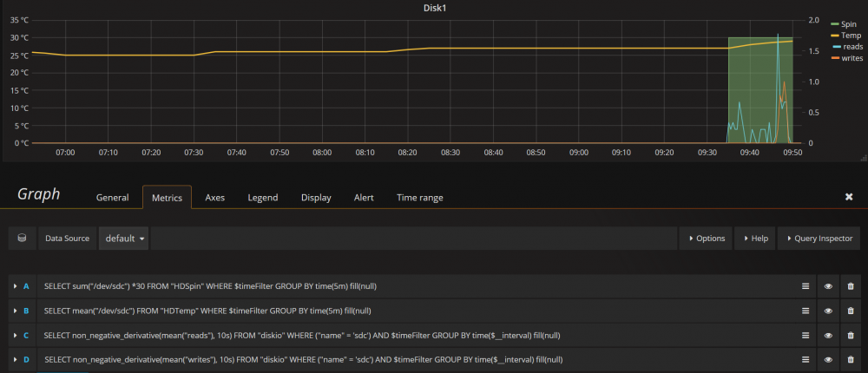Screen dimensions: 868x373
Task: Open the Display tab
Action: (316, 198)
